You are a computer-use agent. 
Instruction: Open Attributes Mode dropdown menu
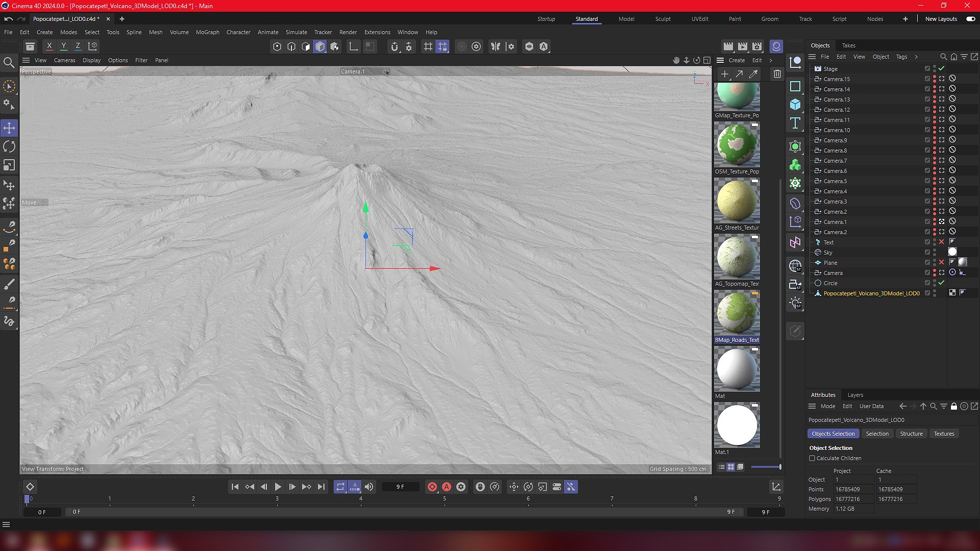[828, 406]
